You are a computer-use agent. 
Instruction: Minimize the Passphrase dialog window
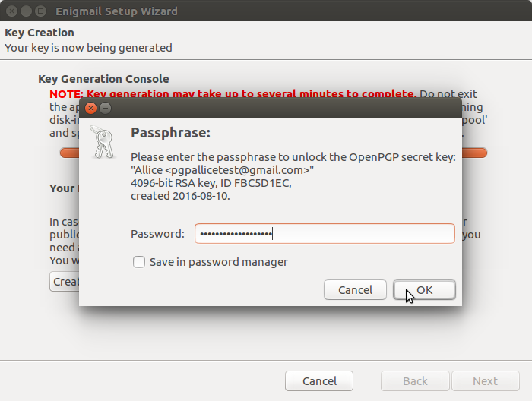(106, 108)
